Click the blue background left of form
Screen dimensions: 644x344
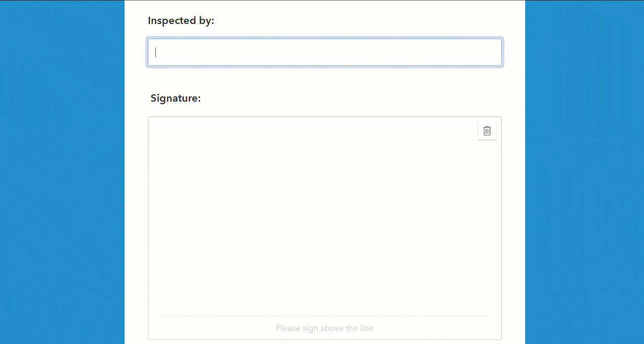coord(63,172)
